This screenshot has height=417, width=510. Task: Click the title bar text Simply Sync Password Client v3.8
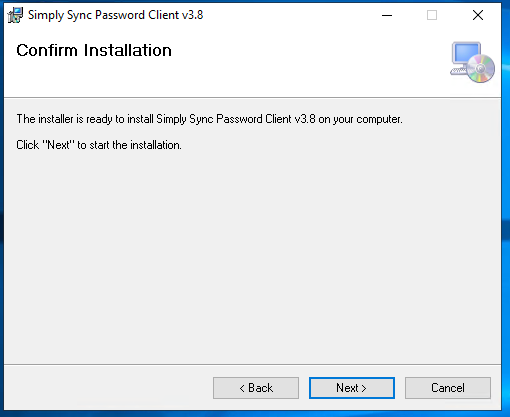(115, 15)
